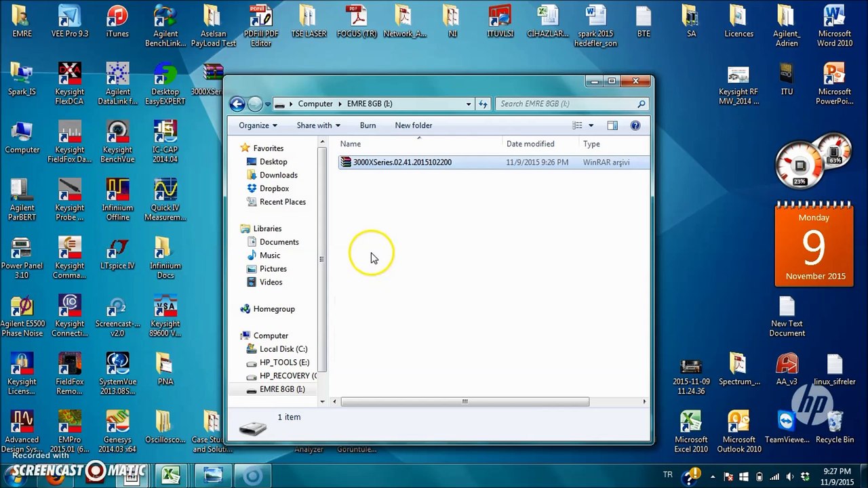Select the Quick IV Measurement desktop icon
Viewport: 868px width, 488px height.
(165, 200)
